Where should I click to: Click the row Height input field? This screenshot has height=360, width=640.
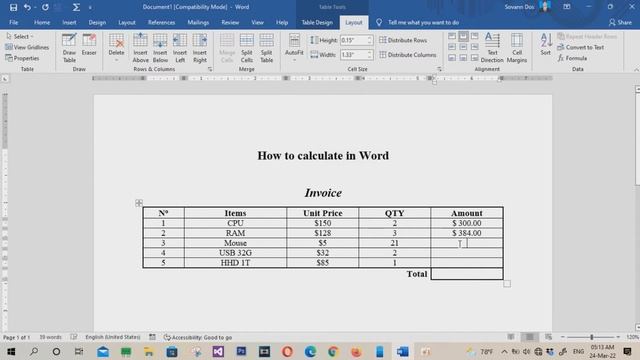353,40
